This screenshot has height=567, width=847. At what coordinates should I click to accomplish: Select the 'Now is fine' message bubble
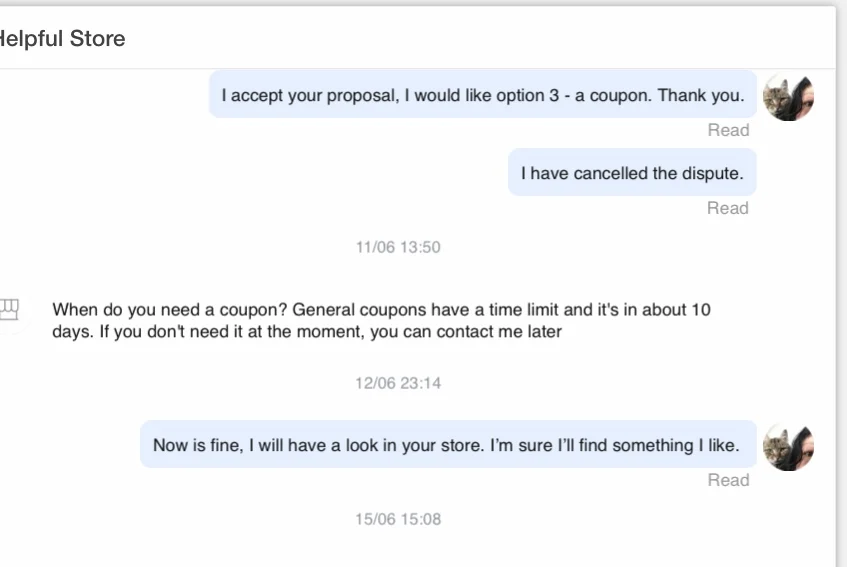447,445
